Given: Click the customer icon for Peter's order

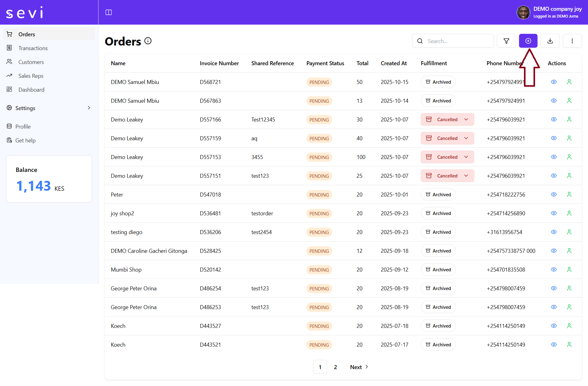Looking at the screenshot, I should [x=569, y=194].
